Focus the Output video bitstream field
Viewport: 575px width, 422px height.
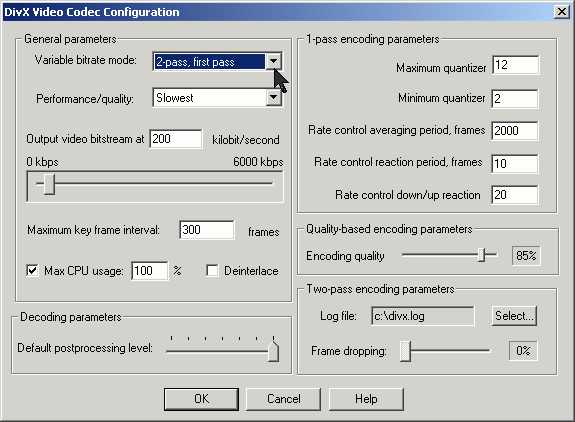click(176, 139)
